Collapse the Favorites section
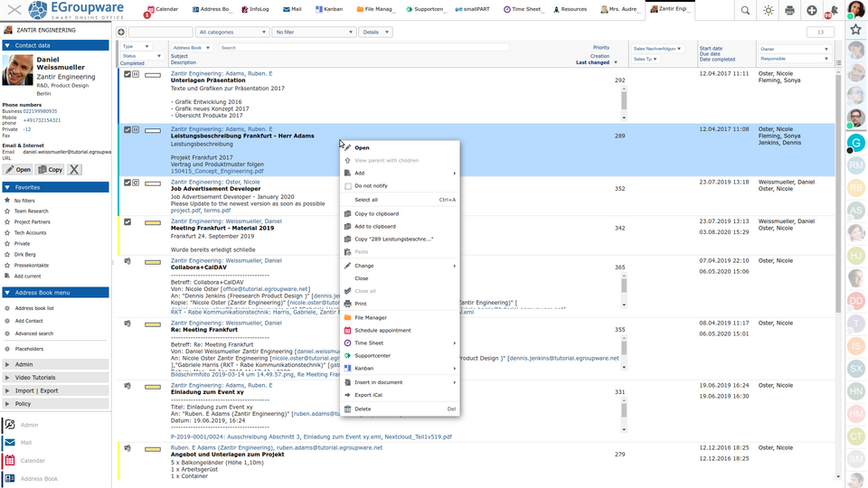 (x=55, y=187)
